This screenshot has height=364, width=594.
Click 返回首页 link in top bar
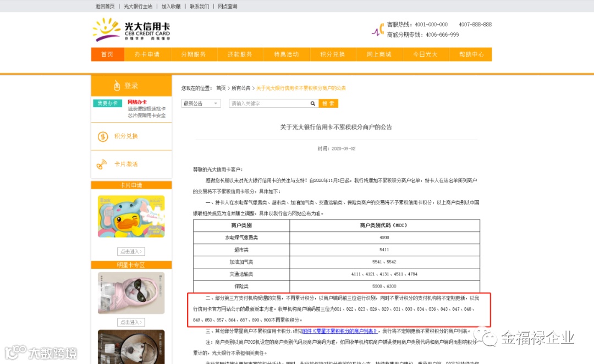105,7
